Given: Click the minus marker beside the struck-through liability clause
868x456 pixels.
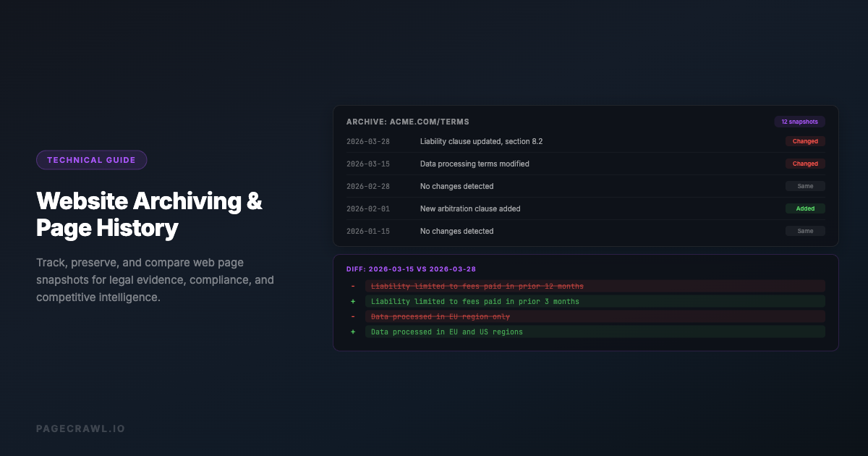Looking at the screenshot, I should click(353, 286).
